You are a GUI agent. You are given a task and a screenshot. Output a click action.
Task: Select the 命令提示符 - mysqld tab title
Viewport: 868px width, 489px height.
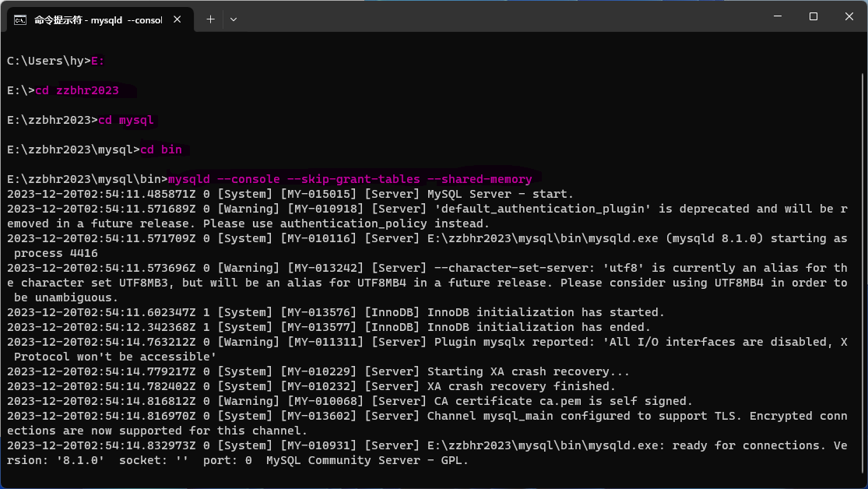click(x=98, y=20)
